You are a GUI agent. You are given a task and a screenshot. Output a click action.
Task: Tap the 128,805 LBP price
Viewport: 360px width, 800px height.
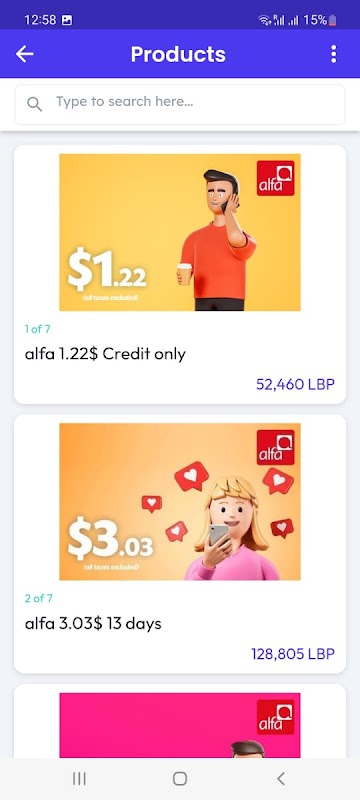coord(293,654)
